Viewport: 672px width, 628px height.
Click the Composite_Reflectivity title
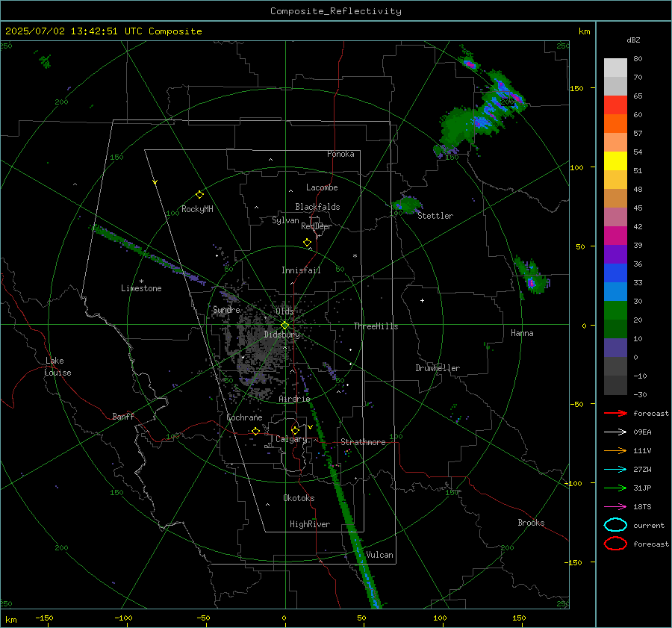[x=336, y=11]
